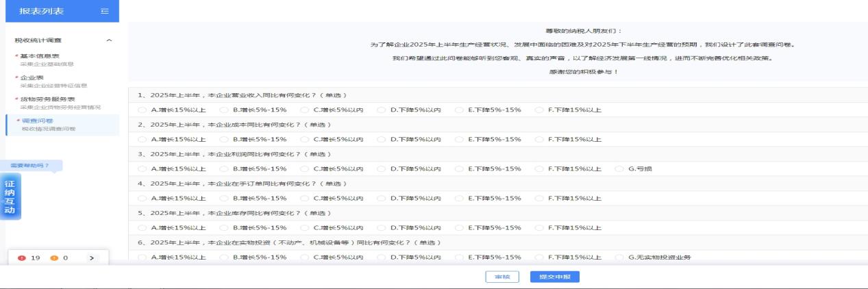The image size is (868, 289).
Task: Select A.增长15%以上 for question 3 利润
Action: tap(141, 168)
